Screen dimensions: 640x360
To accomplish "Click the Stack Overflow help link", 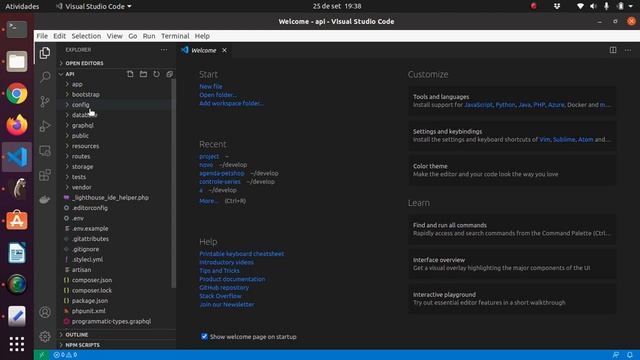I will point(220,296).
